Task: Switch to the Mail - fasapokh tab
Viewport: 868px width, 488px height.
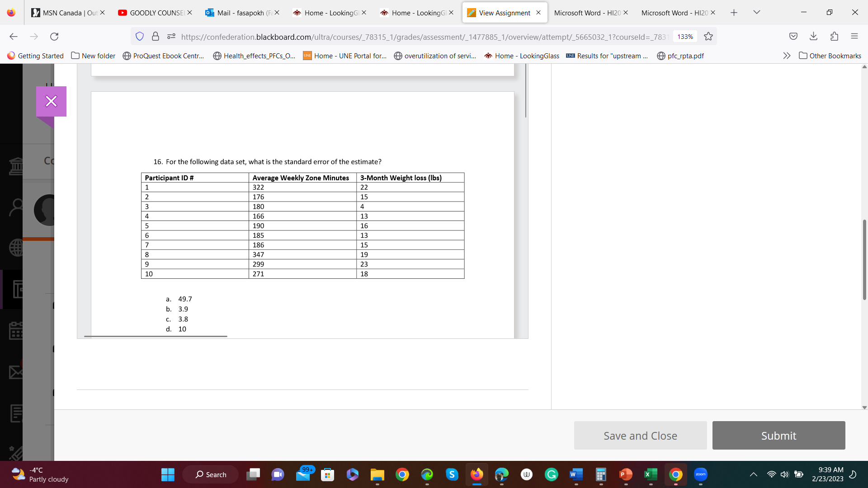Action: (242, 13)
